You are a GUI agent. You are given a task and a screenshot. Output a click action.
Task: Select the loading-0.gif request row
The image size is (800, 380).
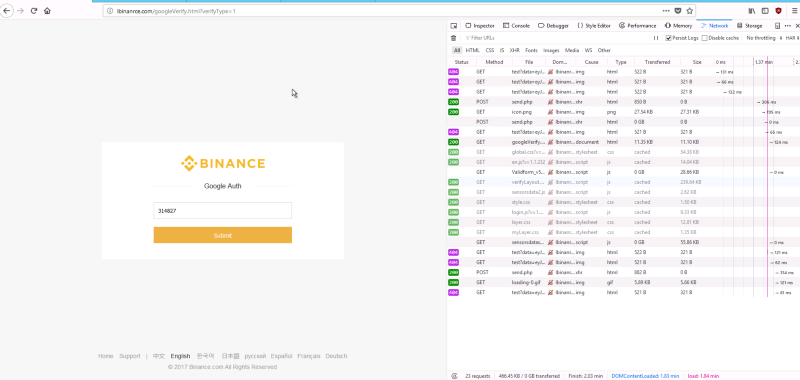pyautogui.click(x=623, y=283)
